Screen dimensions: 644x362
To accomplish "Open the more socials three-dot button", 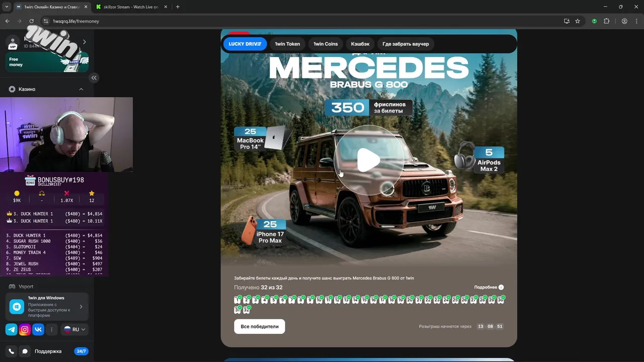I will pyautogui.click(x=51, y=329).
